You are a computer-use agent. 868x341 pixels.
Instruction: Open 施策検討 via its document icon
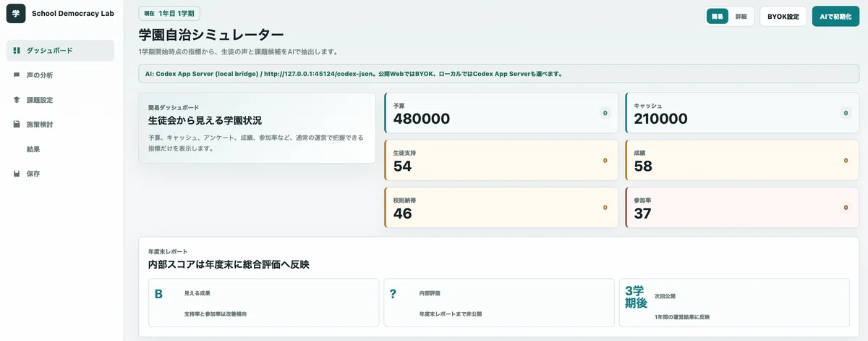[x=17, y=125]
